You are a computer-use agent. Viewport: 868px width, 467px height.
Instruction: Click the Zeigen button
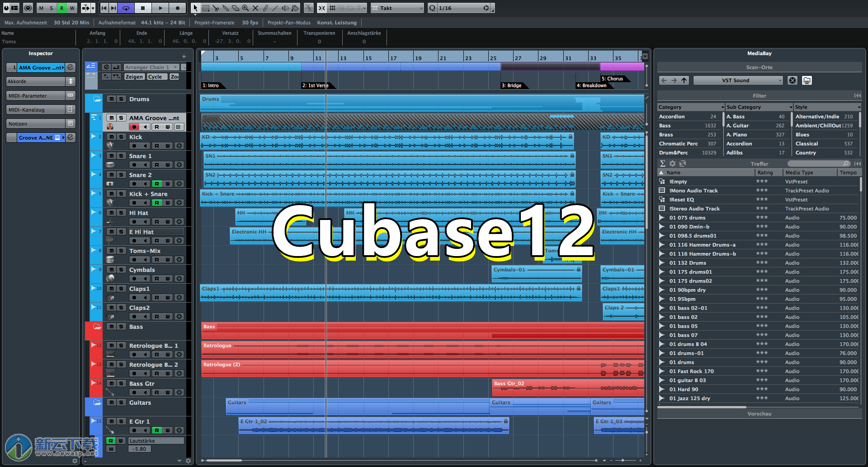coord(134,77)
